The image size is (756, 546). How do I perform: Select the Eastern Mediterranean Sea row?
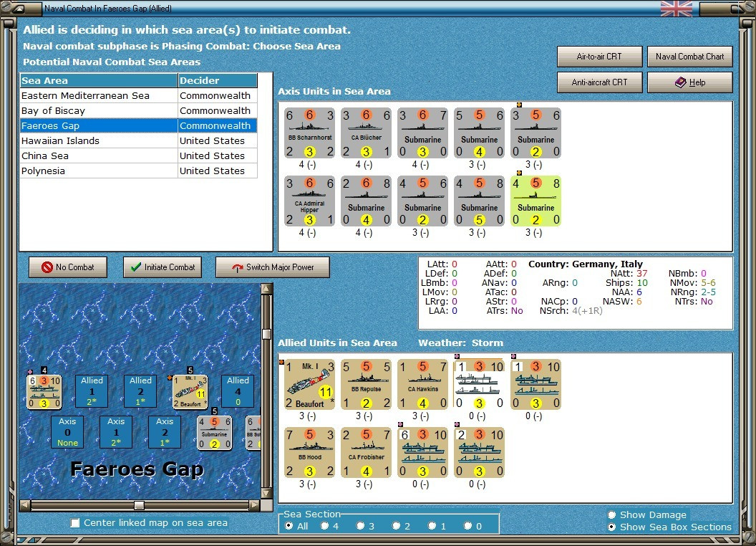[x=138, y=95]
